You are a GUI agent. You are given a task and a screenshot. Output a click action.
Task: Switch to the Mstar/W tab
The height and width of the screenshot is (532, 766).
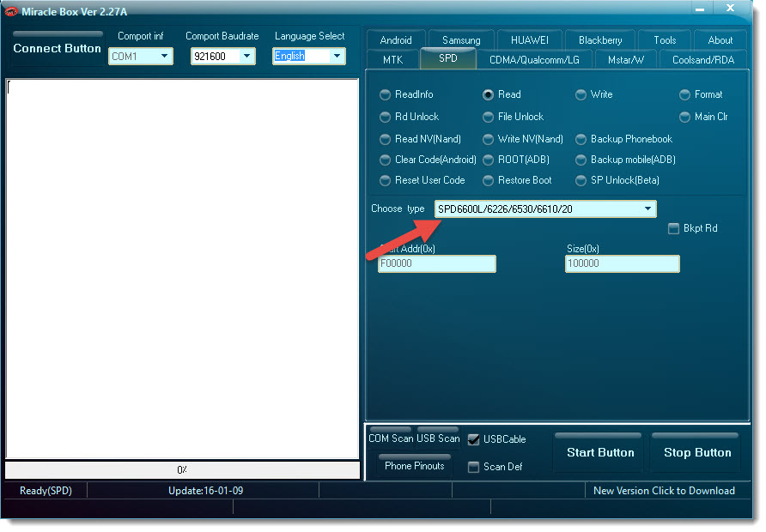tap(626, 59)
